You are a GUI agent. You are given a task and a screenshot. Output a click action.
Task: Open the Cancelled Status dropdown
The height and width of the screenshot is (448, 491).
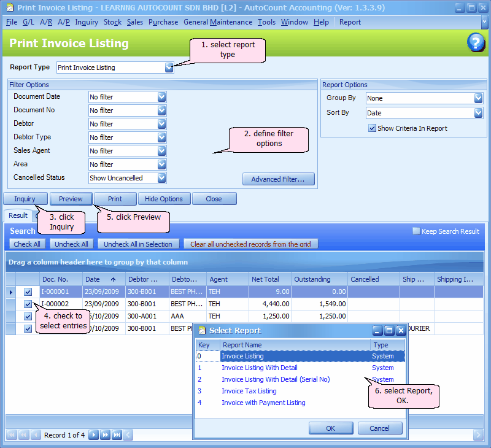point(161,178)
